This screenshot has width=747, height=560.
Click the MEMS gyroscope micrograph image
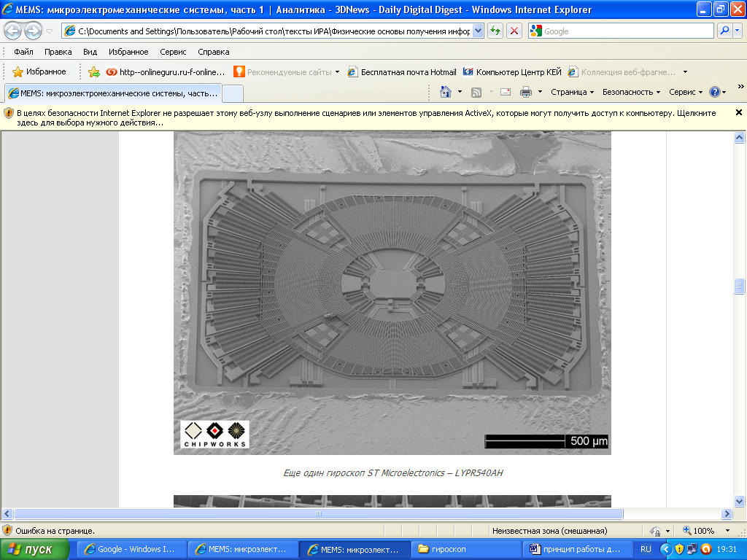(392, 293)
